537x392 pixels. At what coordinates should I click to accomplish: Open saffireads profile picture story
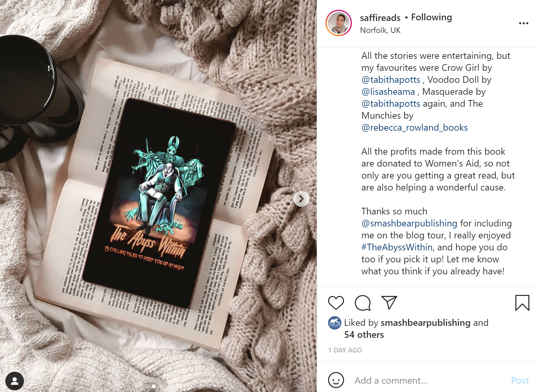coord(339,23)
